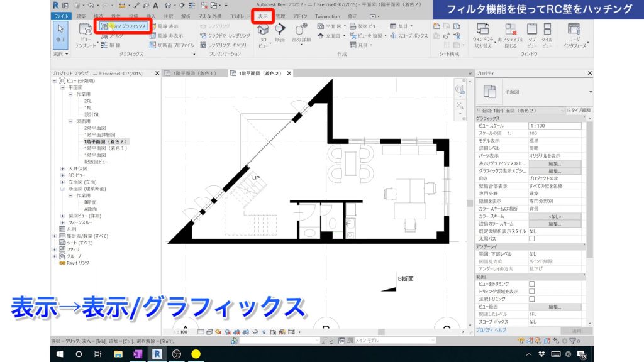The width and height of the screenshot is (644, 362).
Task: Enable トリミング領域を表示
Action: [x=532, y=291]
